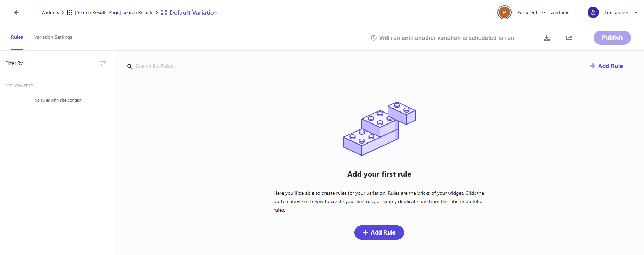Viewport: 644px width, 255px height.
Task: Click the centered Add Rule button
Action: [x=379, y=232]
